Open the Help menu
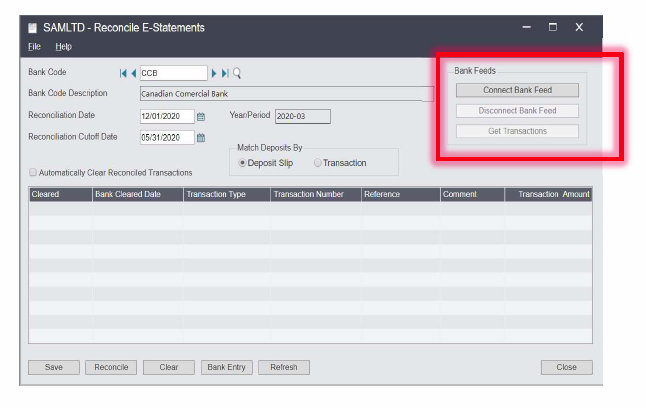The width and height of the screenshot is (647, 408). 63,46
